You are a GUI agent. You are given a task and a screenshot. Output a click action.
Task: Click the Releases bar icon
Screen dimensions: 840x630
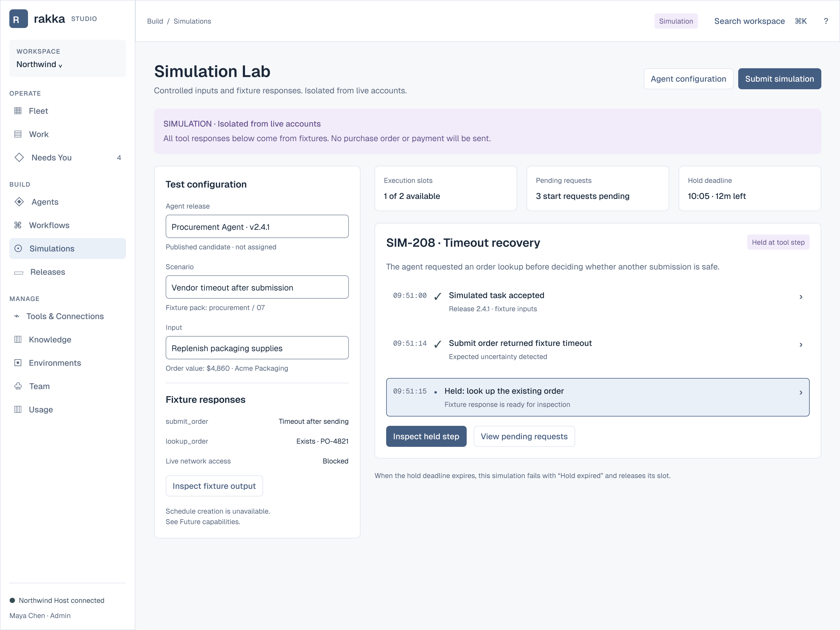point(19,273)
